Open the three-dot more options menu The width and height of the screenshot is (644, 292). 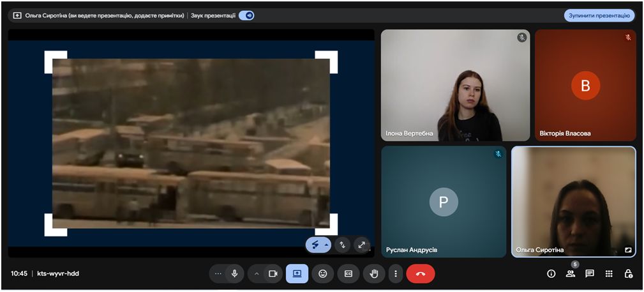(396, 273)
